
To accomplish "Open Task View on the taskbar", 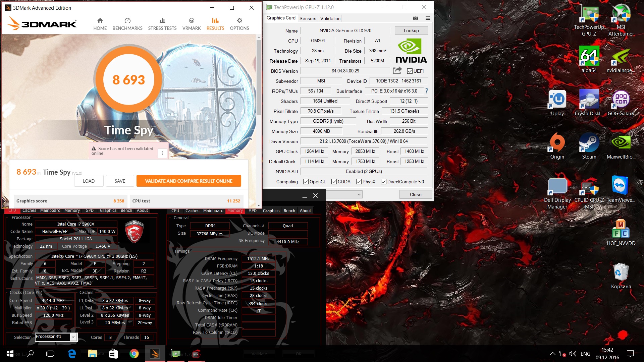I will tap(50, 354).
